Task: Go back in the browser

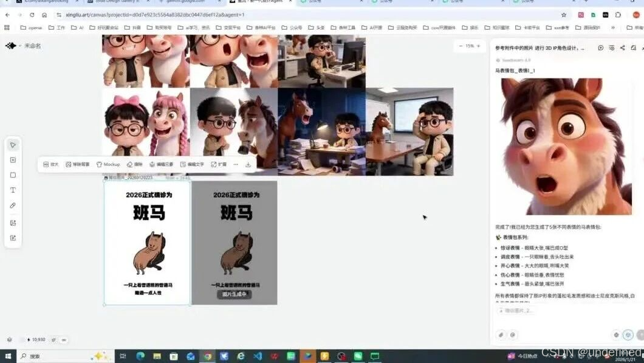Action: tap(7, 15)
